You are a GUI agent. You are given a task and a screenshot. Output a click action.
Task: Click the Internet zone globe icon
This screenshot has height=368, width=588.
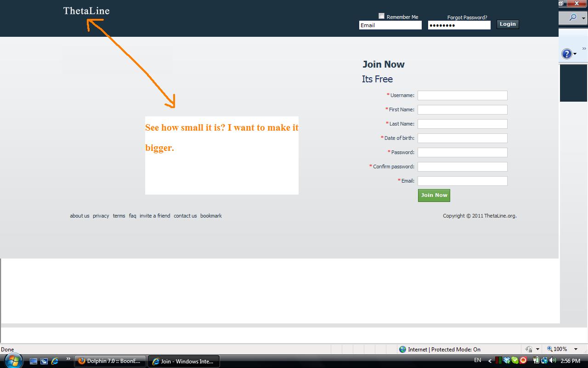point(403,350)
